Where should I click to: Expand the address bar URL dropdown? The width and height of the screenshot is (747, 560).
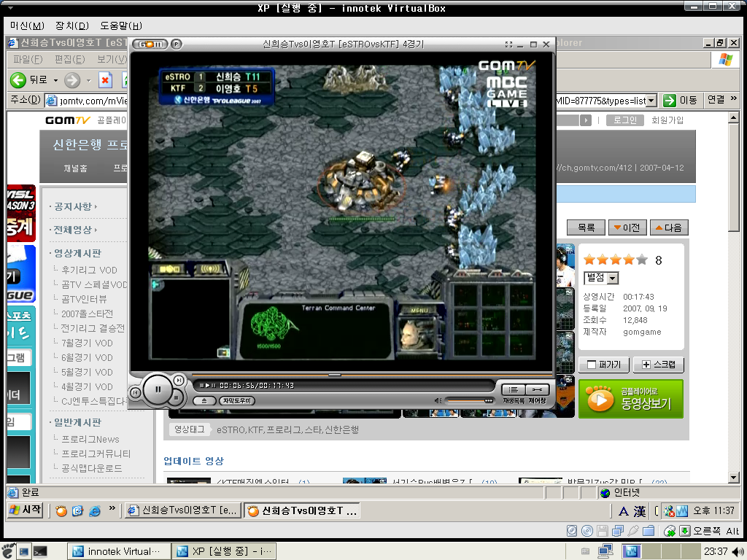click(x=651, y=101)
